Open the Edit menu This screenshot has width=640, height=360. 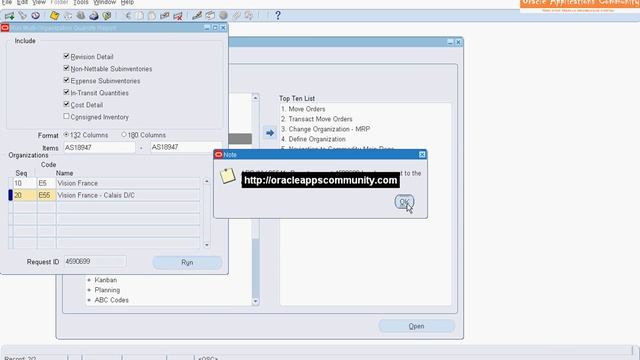point(22,2)
